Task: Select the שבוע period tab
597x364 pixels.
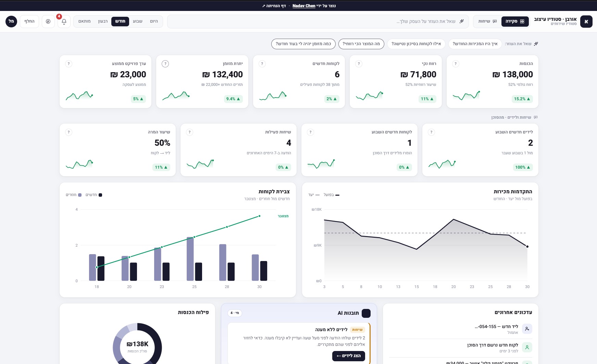Action: pyautogui.click(x=138, y=22)
